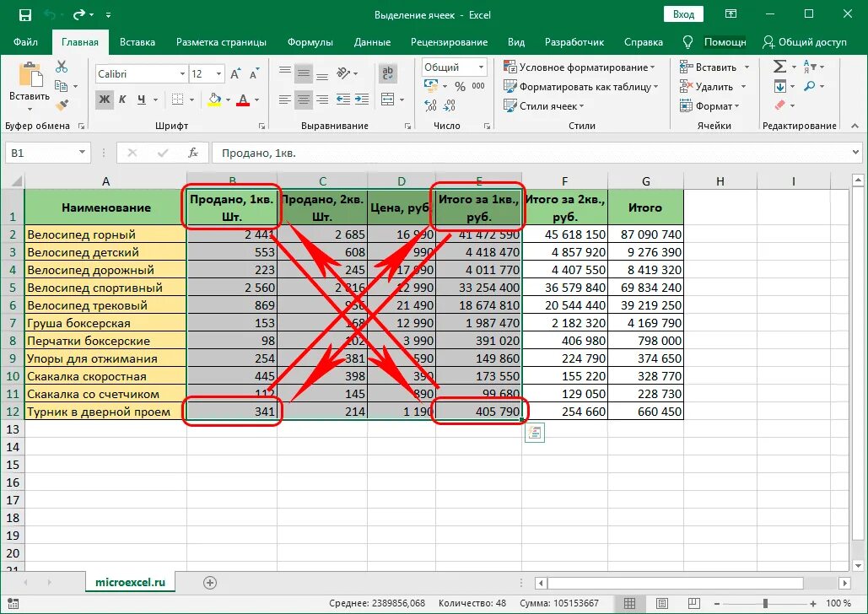Expand Стили ячеек gallery
The width and height of the screenshot is (868, 614).
coord(543,105)
